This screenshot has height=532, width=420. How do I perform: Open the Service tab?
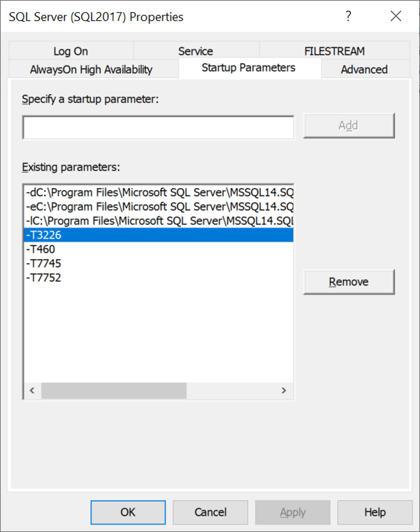click(195, 51)
